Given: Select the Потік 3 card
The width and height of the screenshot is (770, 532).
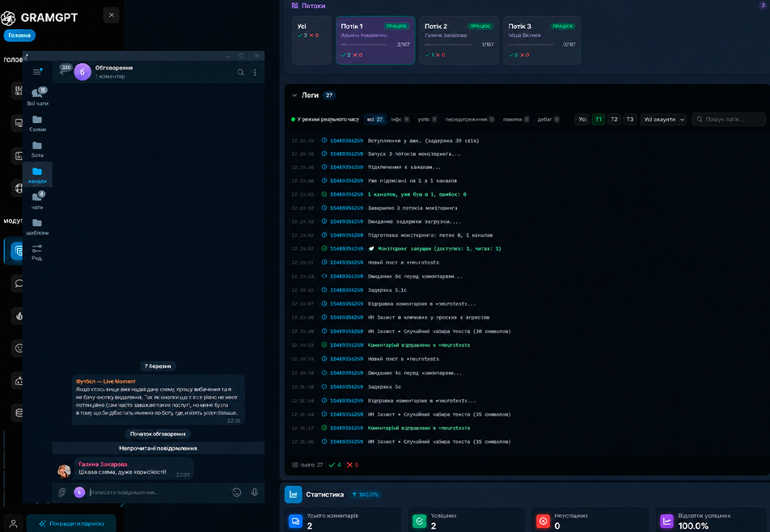Looking at the screenshot, I should click(542, 40).
